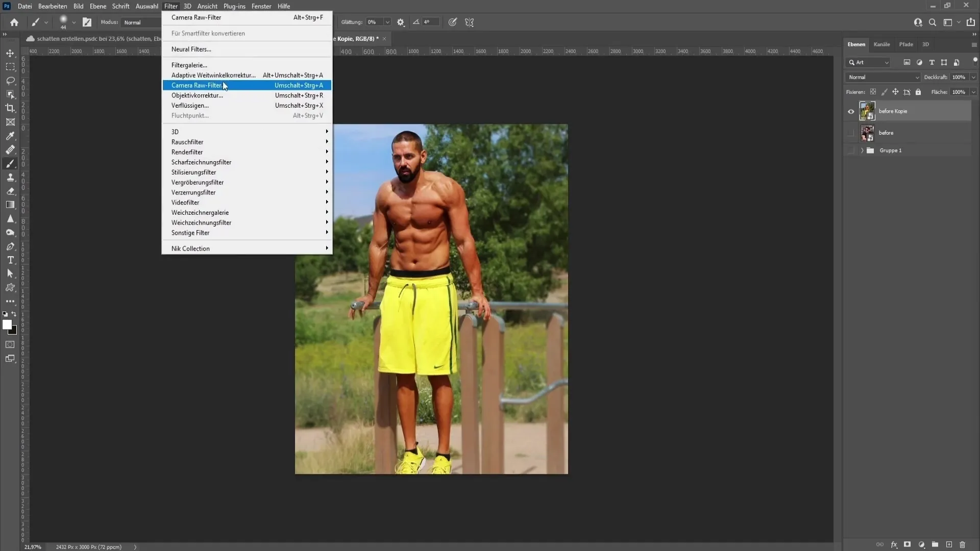The image size is (980, 551).
Task: Open the 'Bild' menu in menu bar
Action: pyautogui.click(x=78, y=6)
